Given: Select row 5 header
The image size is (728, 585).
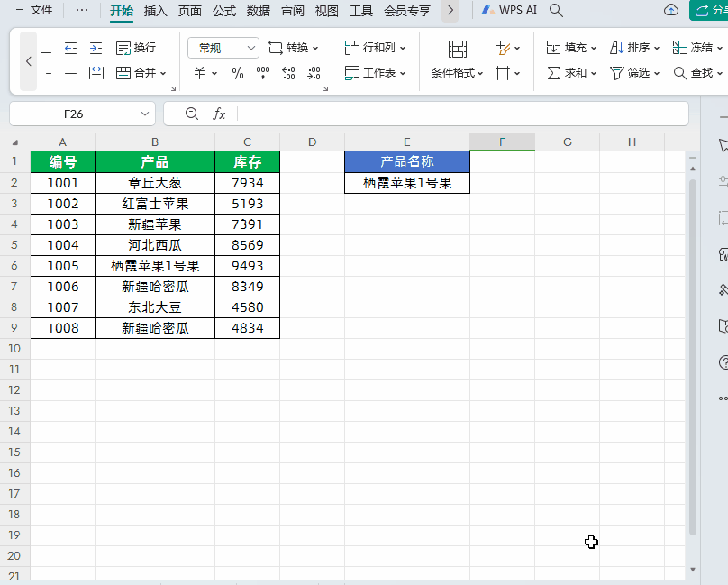Looking at the screenshot, I should point(14,245).
